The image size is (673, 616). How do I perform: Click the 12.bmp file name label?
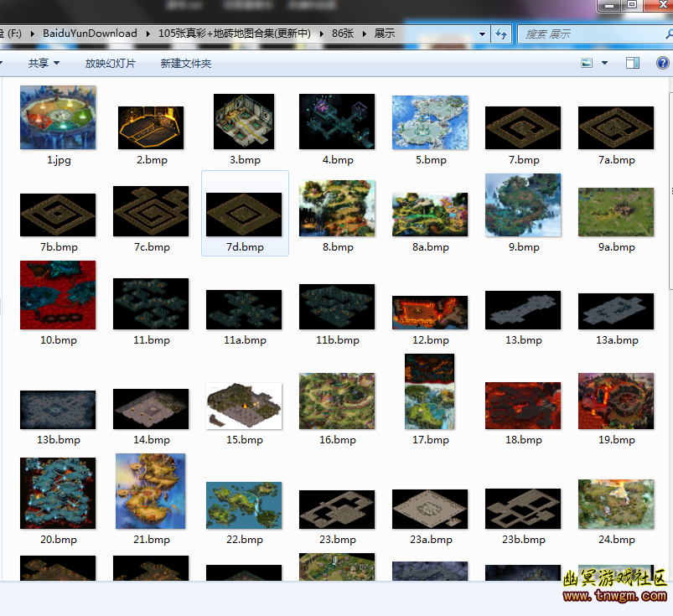click(431, 340)
